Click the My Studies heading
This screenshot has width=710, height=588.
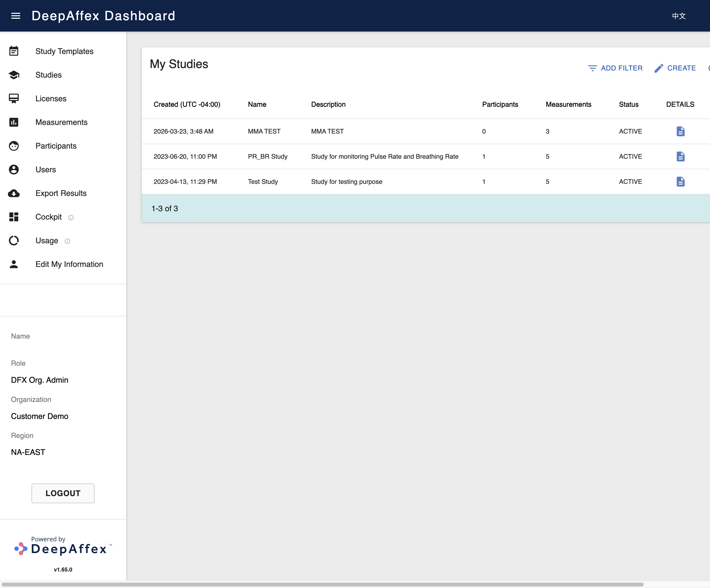pos(179,64)
